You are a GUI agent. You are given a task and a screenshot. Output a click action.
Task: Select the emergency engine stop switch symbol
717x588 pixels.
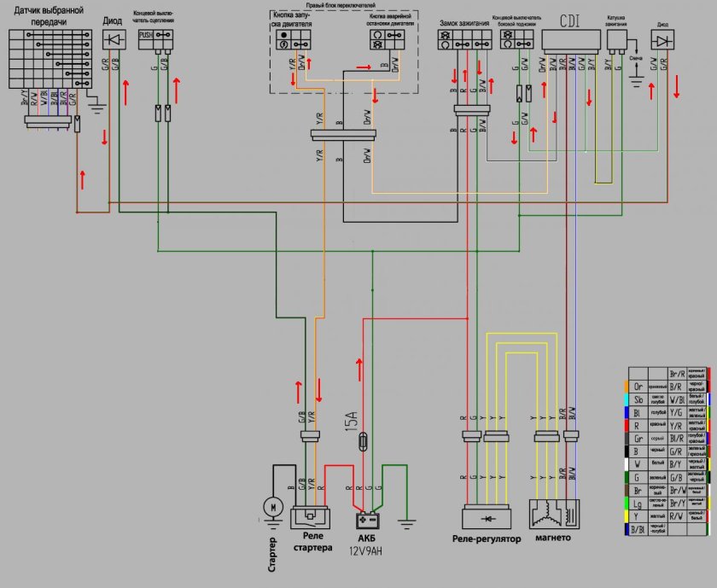385,40
